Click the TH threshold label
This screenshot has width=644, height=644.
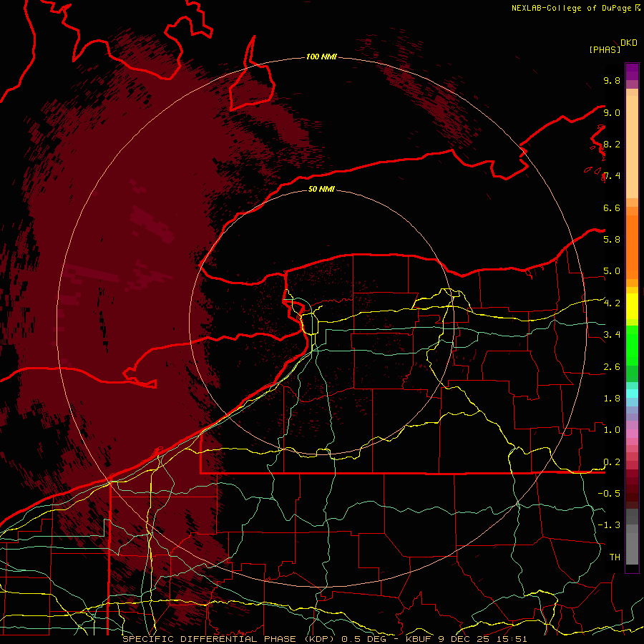coord(615,557)
